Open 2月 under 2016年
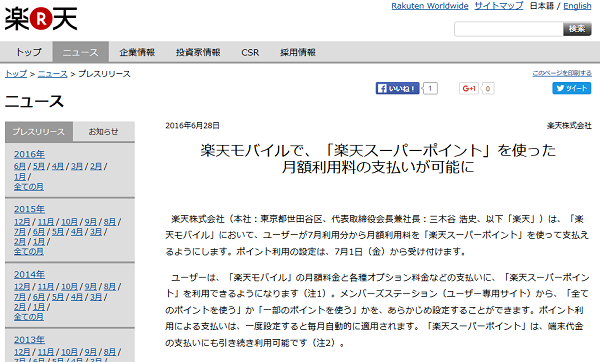Image resolution: width=600 pixels, height=362 pixels. point(96,166)
